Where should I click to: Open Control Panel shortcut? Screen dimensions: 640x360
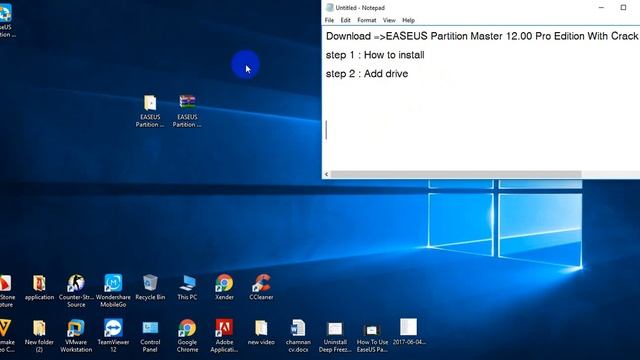point(150,329)
